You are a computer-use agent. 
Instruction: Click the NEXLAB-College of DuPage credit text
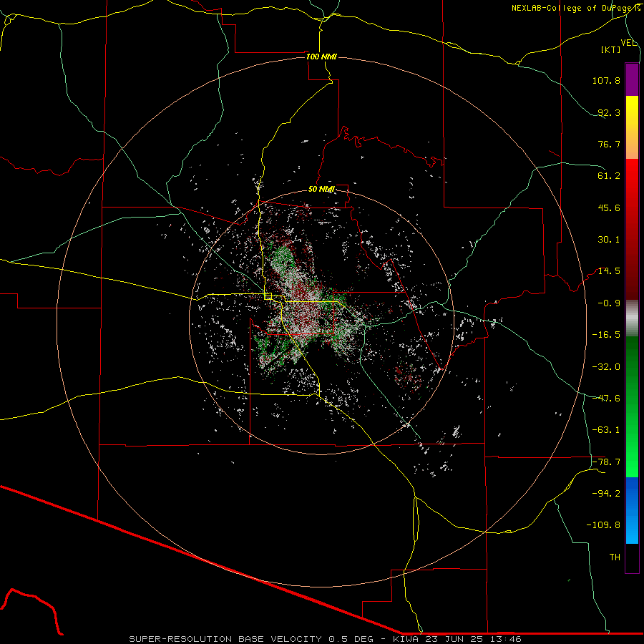pyautogui.click(x=575, y=8)
